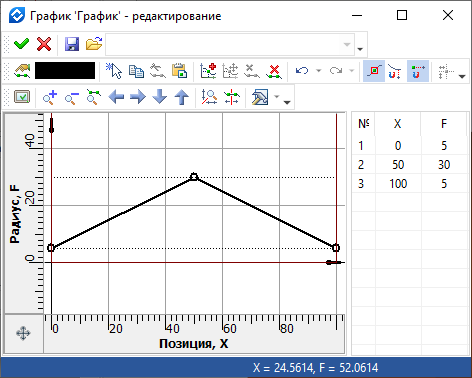This screenshot has width=472, height=378.
Task: Click the grayed delete point icon
Action: click(x=252, y=71)
